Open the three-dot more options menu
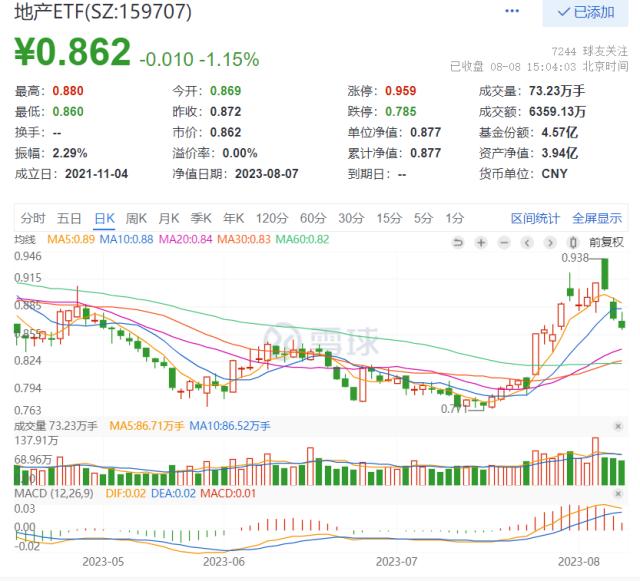 (512, 11)
